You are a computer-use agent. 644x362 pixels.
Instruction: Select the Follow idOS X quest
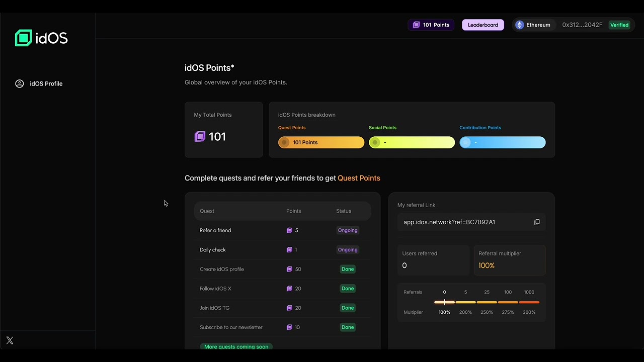click(282, 289)
